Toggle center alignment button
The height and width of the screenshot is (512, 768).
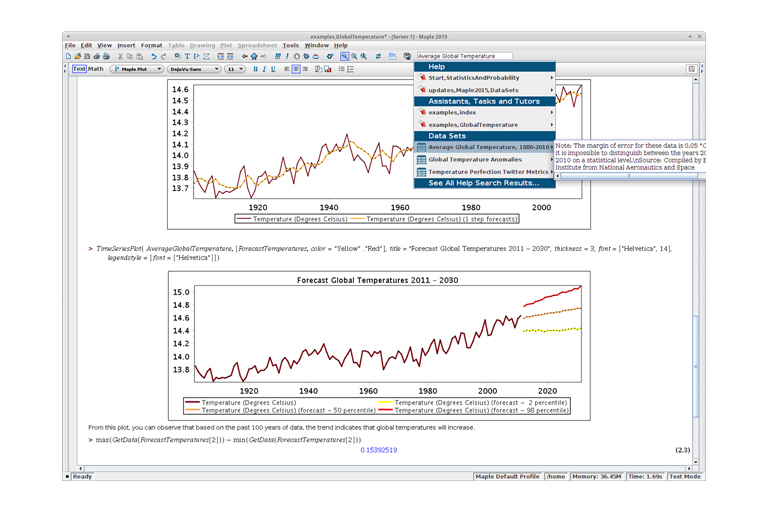(296, 70)
